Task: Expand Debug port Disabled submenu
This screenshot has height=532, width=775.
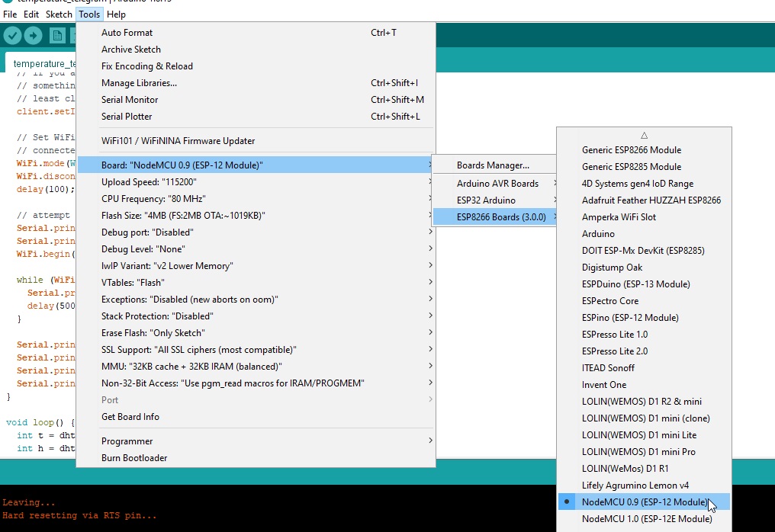Action: 256,232
